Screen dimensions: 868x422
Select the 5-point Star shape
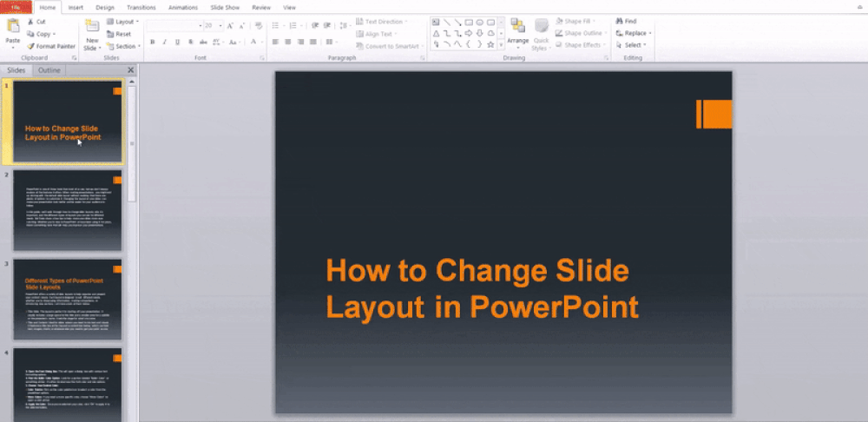490,44
